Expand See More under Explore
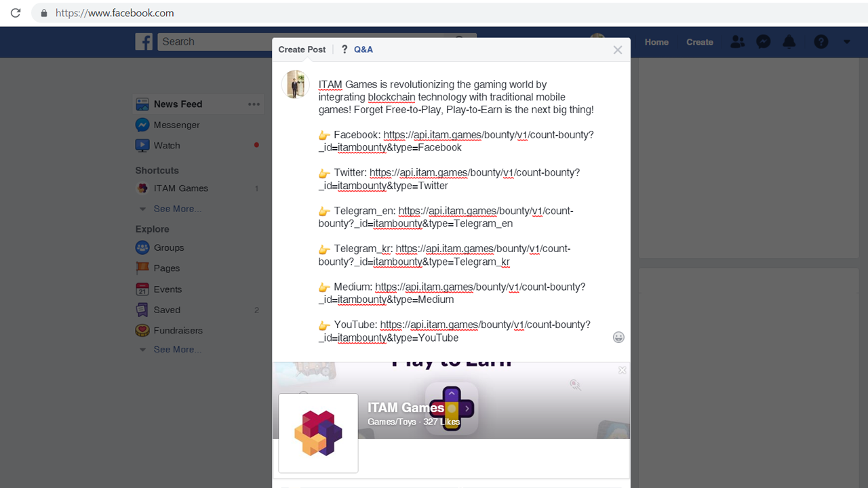This screenshot has width=868, height=488. 177,349
